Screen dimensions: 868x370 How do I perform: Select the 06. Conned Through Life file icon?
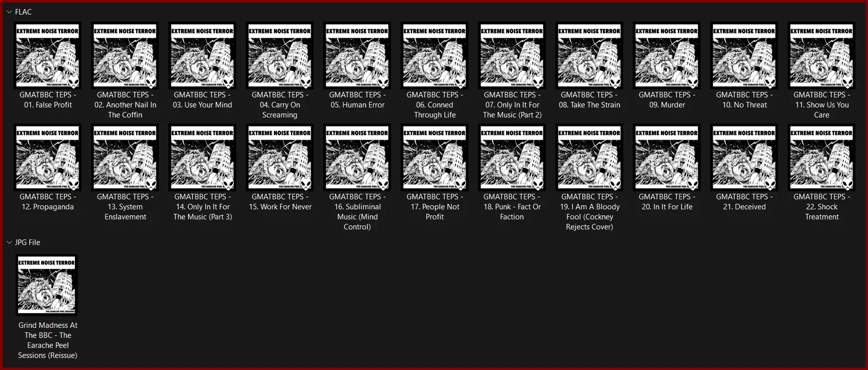point(435,55)
